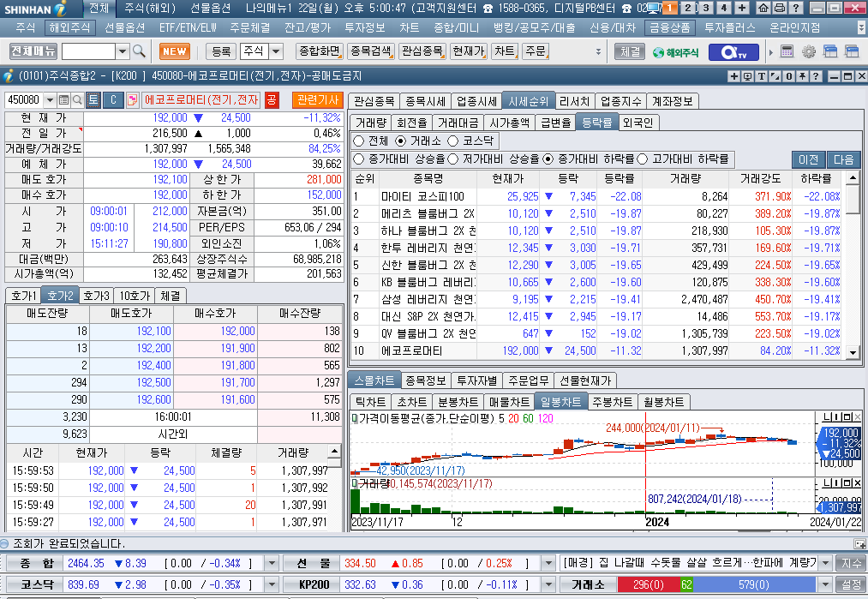Switch to virtual screen 2

[688, 8]
